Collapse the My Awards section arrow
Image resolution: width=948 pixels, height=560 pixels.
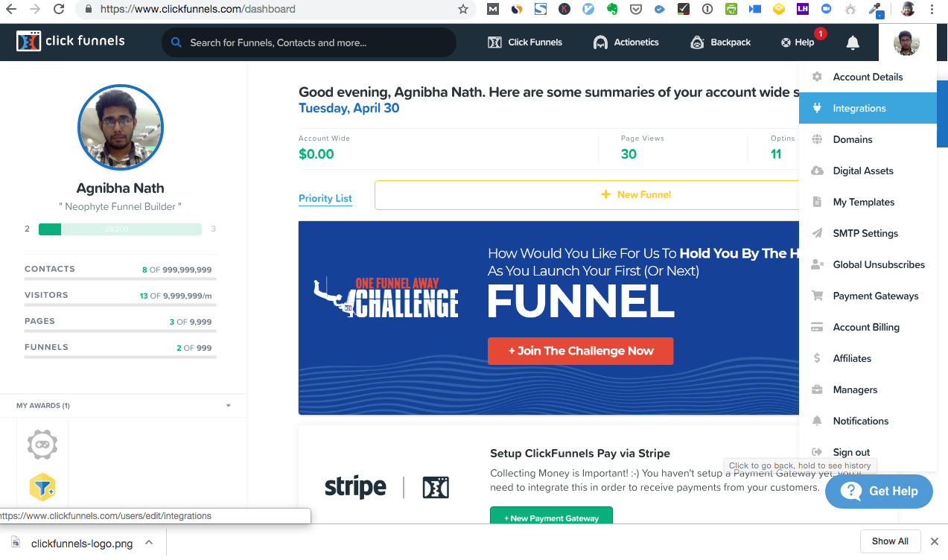point(229,406)
